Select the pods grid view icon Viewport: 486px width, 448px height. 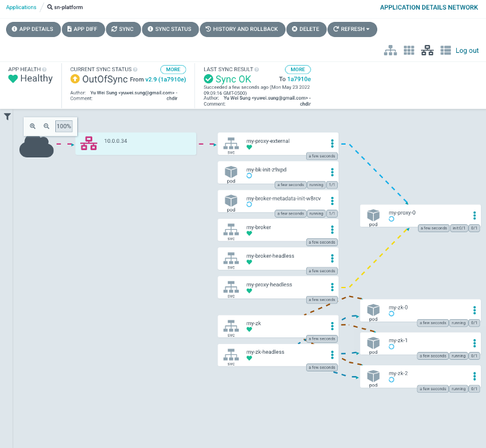pyautogui.click(x=409, y=50)
